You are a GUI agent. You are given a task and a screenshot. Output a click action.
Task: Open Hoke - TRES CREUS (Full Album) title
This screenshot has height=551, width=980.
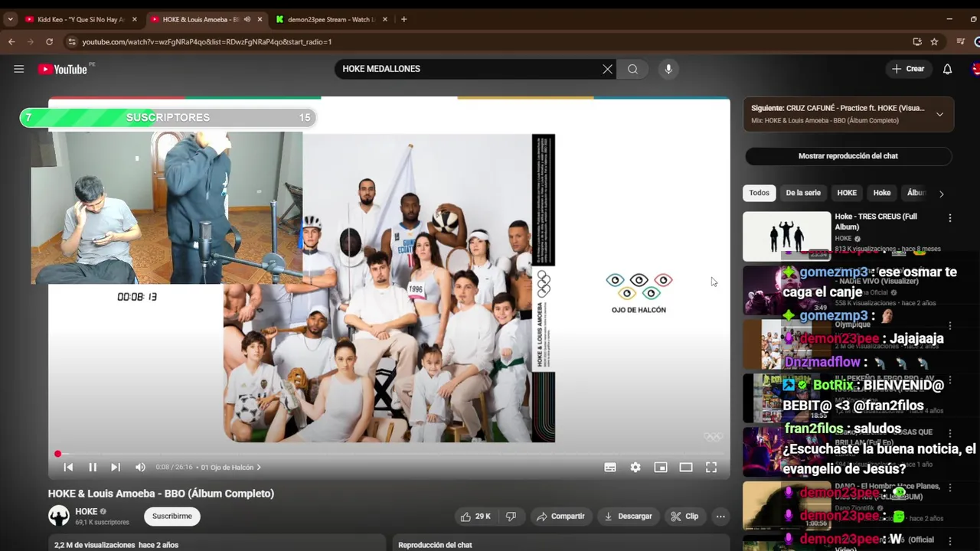click(876, 222)
